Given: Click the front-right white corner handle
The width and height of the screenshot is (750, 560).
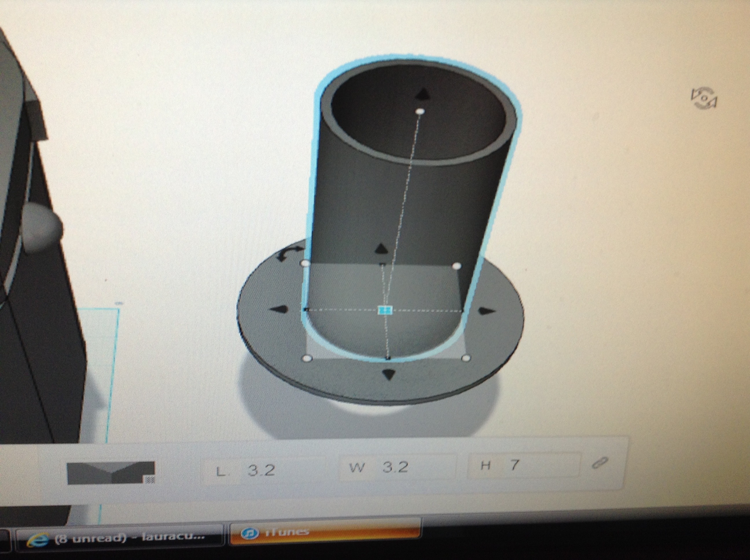Looking at the screenshot, I should (466, 358).
